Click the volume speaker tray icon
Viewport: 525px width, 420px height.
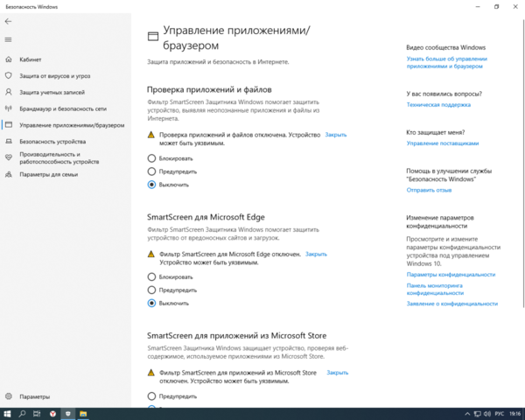(x=487, y=414)
